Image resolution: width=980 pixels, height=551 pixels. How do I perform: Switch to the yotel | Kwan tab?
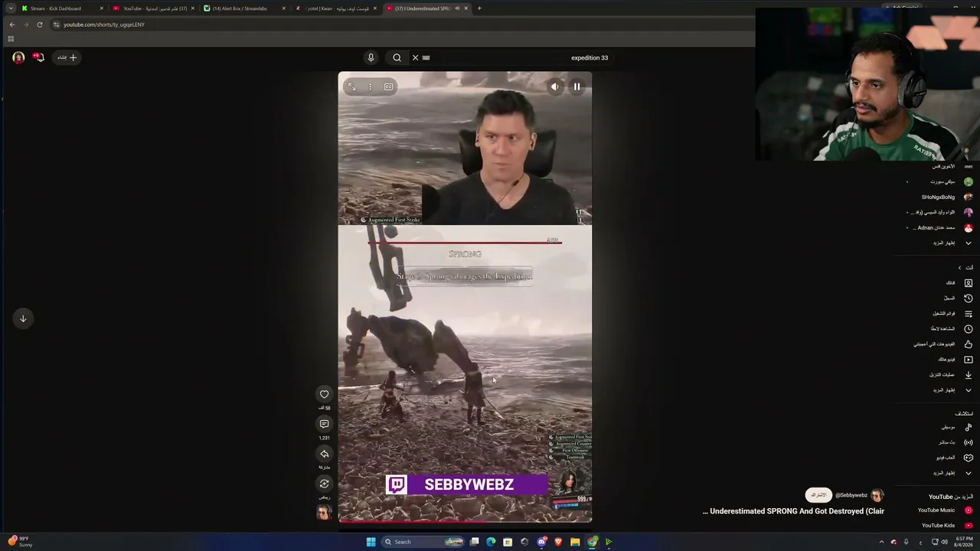335,8
